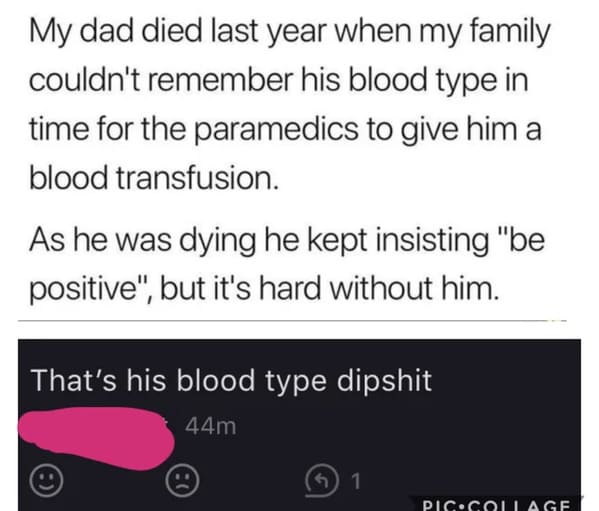Click the line "positive", but it's hard without him
Image resolution: width=599 pixels, height=511 pixels.
click(264, 290)
